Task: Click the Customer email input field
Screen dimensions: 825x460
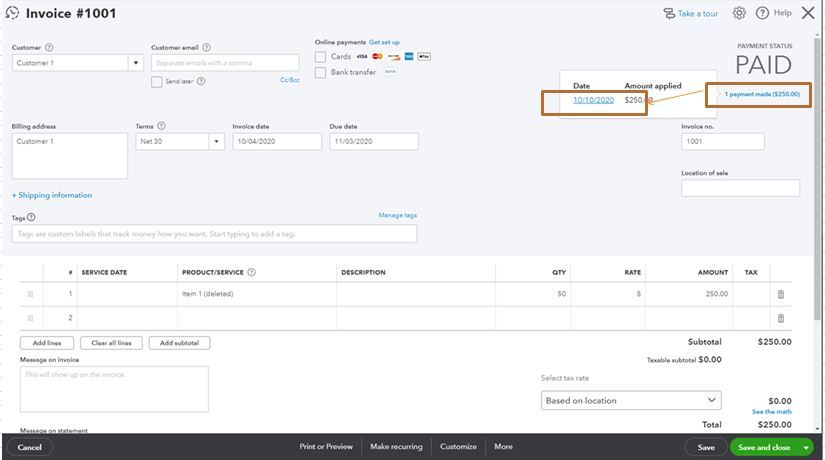Action: (225, 63)
